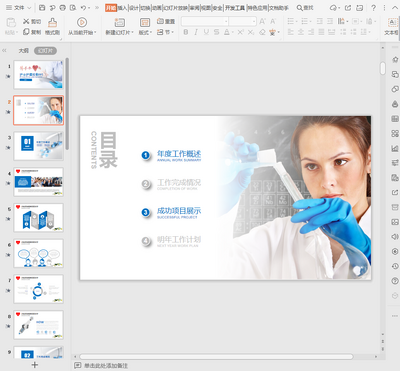Click the 文本框 text box icon
Image resolution: width=400 pixels, height=371 pixels.
[392, 23]
